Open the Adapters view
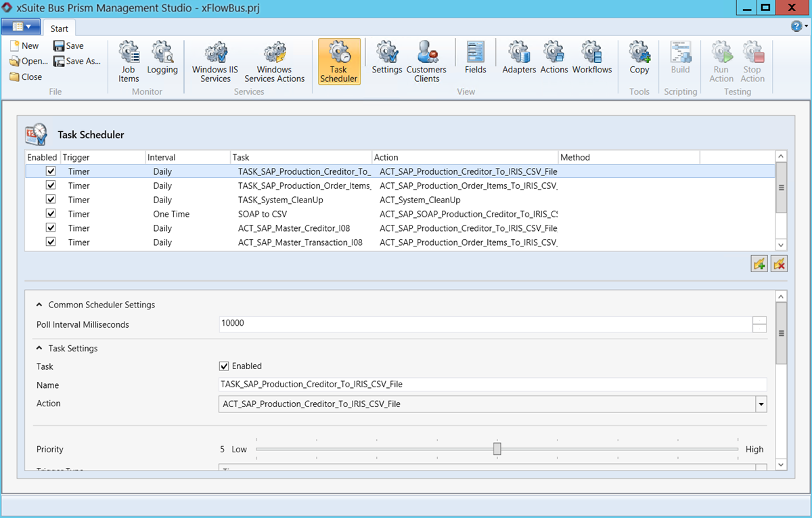The image size is (812, 518). tap(519, 61)
